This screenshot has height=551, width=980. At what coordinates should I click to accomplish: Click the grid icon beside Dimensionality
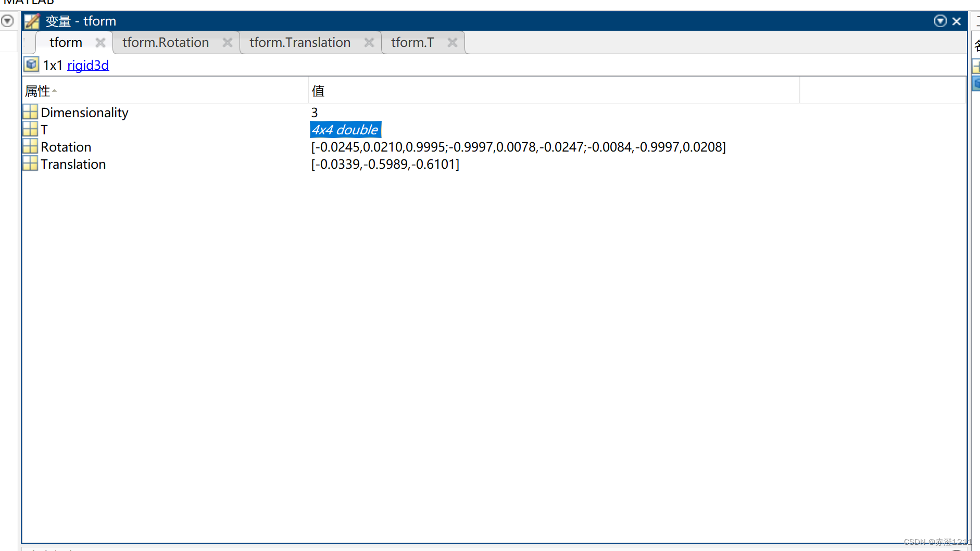[x=30, y=111]
